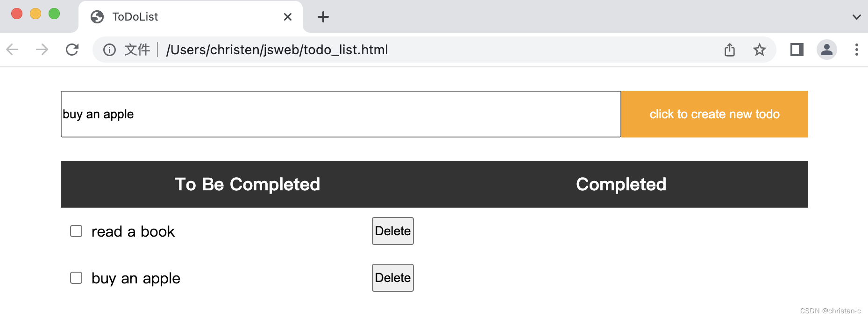Check the 'buy an apple' checkbox
Viewport: 868px width, 318px height.
[x=76, y=278]
